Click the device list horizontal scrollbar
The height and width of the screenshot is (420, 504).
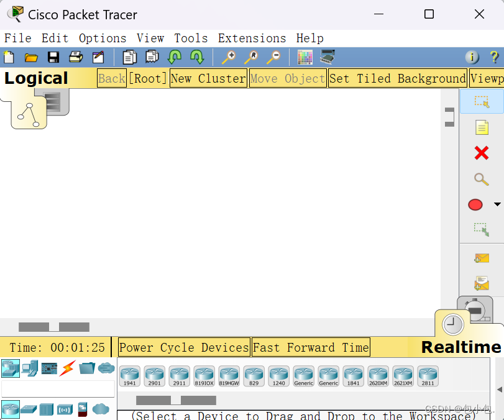[x=176, y=400]
